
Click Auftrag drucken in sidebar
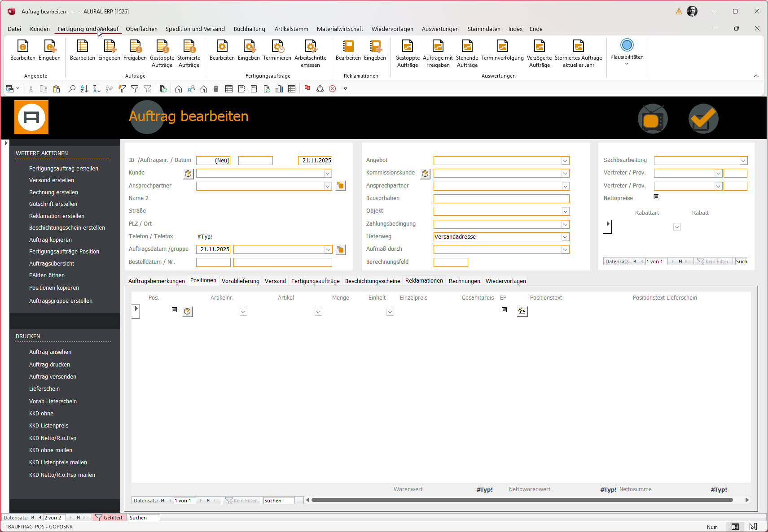[x=49, y=365]
